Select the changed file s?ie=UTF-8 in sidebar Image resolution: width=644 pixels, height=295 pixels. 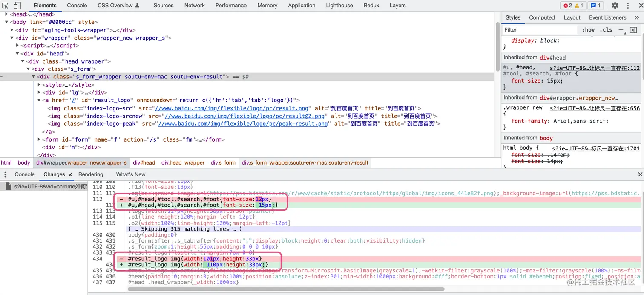(x=44, y=186)
